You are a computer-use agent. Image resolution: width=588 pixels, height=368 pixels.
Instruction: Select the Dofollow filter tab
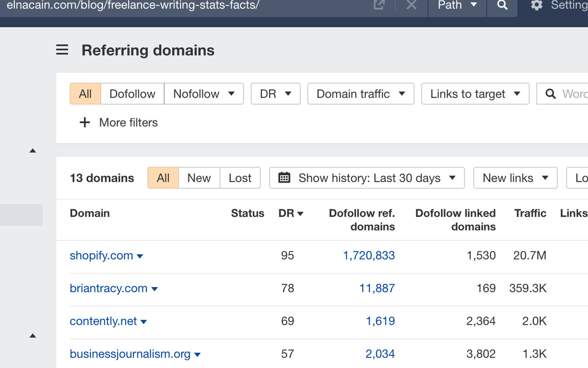click(132, 94)
